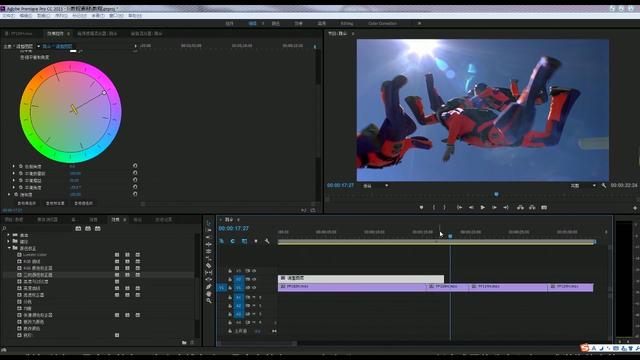Click Program monitor timecode 00:00:17:27
640x360 pixels.
(x=340, y=185)
